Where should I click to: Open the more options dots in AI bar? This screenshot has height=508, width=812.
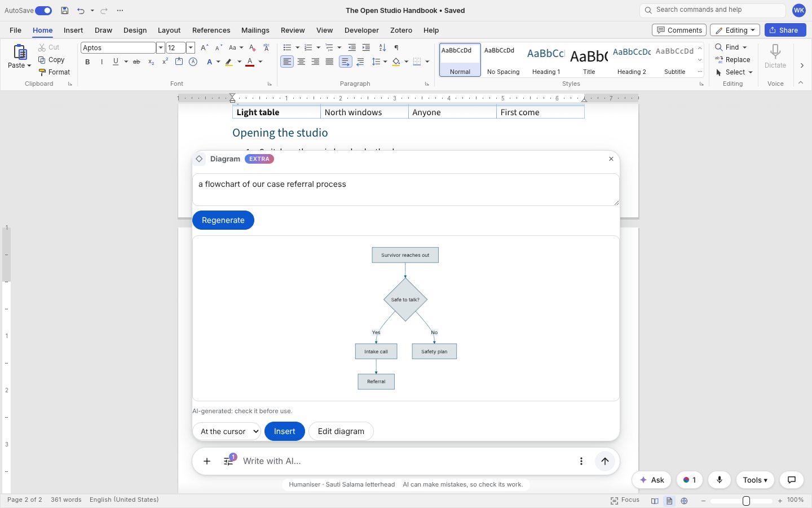[581, 461]
